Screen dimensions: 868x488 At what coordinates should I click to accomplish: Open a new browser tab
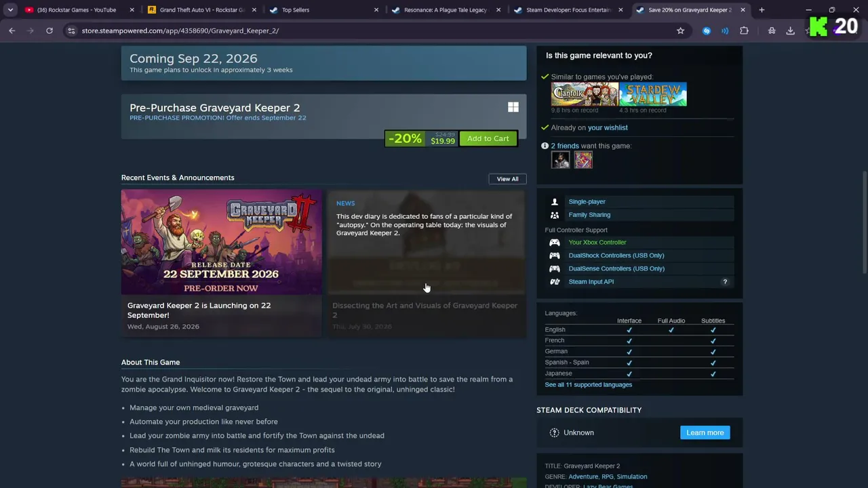point(762,10)
